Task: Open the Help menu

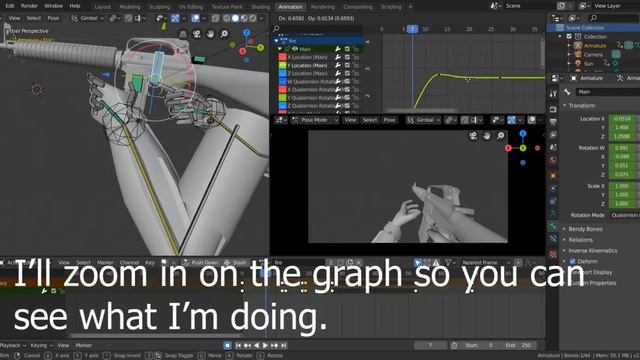Action: (x=75, y=6)
